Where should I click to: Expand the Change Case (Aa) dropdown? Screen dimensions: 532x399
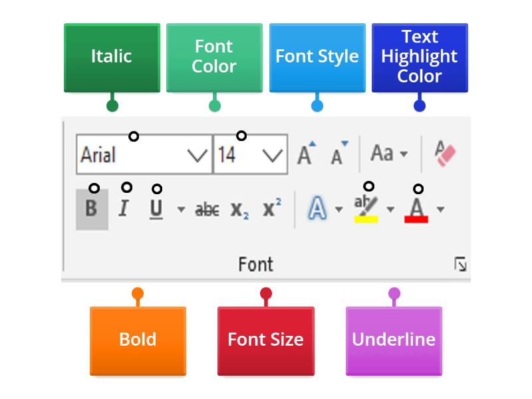click(x=403, y=154)
